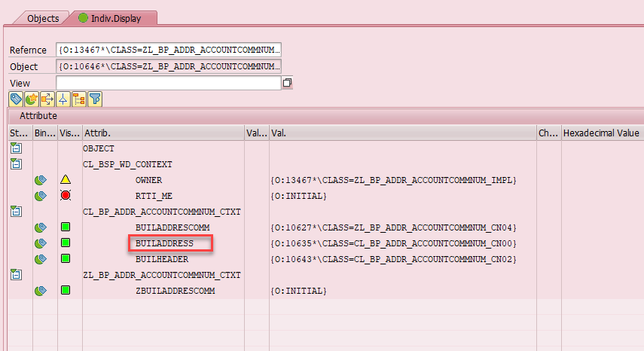The width and height of the screenshot is (644, 351).
Task: Select the OBJECT tree row
Action: tap(99, 148)
